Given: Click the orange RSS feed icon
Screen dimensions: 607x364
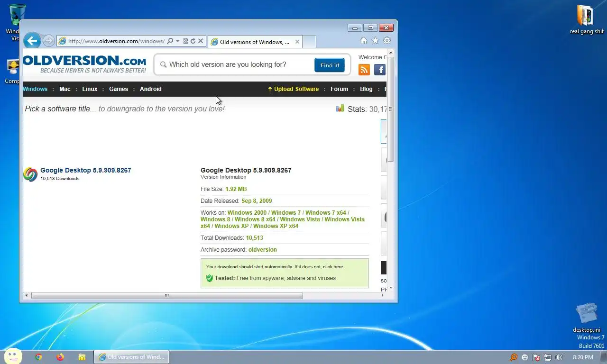Looking at the screenshot, I should point(364,70).
